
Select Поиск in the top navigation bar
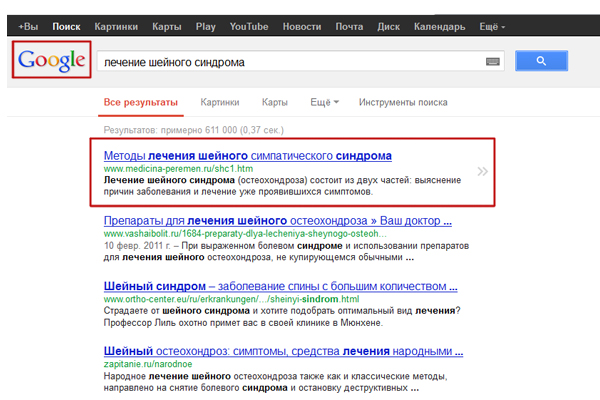click(66, 27)
